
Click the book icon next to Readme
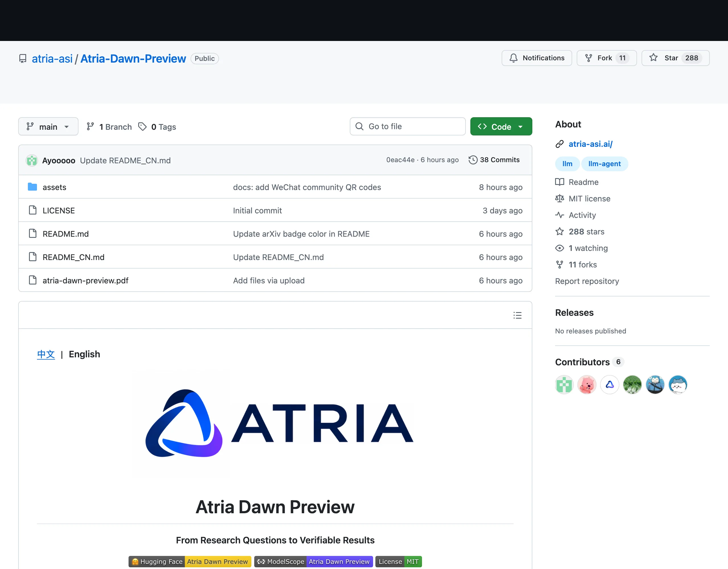[x=560, y=182]
